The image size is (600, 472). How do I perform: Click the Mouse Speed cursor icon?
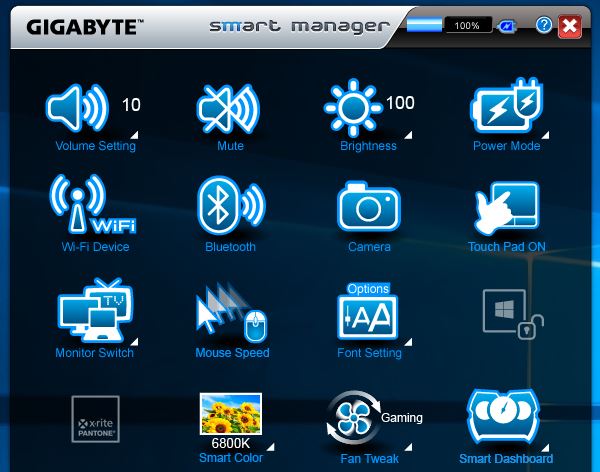231,312
